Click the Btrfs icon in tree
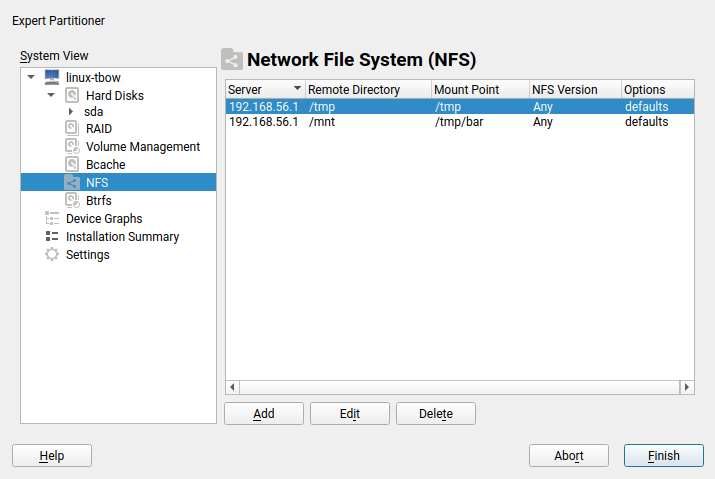This screenshot has height=479, width=715. point(72,200)
